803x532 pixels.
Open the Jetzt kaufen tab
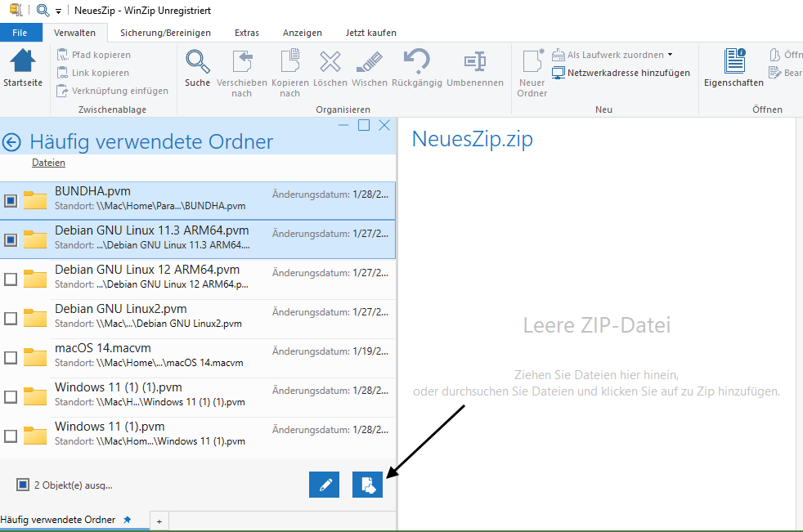coord(370,33)
